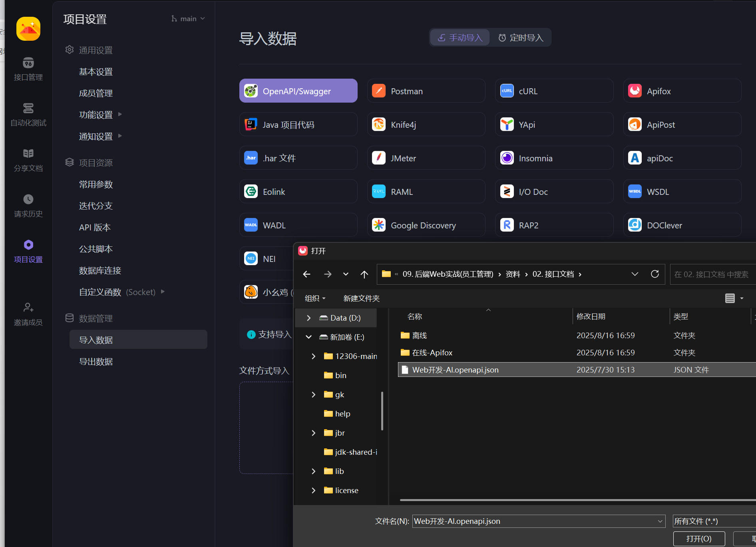756x547 pixels.
Task: Collapse the 新加卷 (E:) drive node
Action: pos(308,337)
